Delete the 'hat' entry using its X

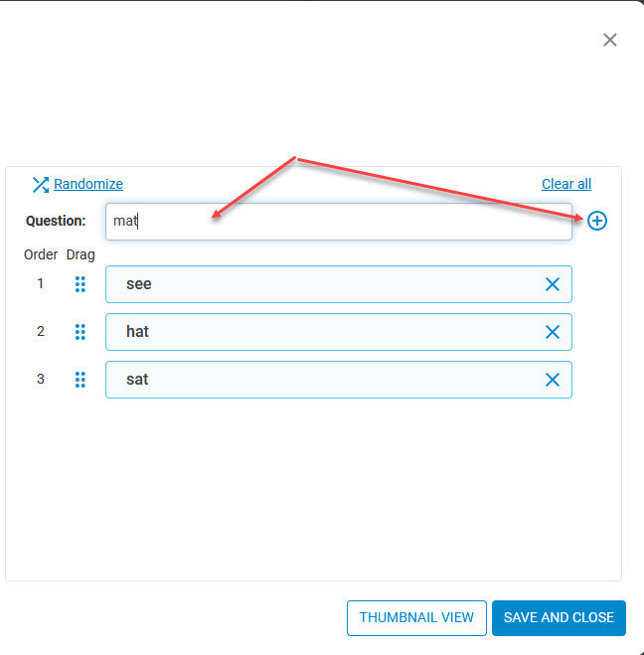click(x=553, y=332)
